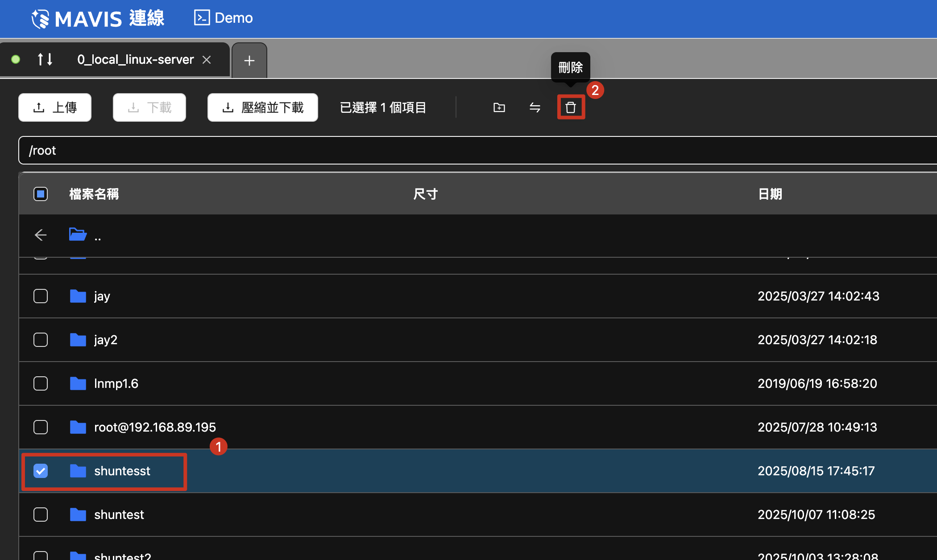937x560 pixels.
Task: Click the Demo terminal icon
Action: (202, 18)
